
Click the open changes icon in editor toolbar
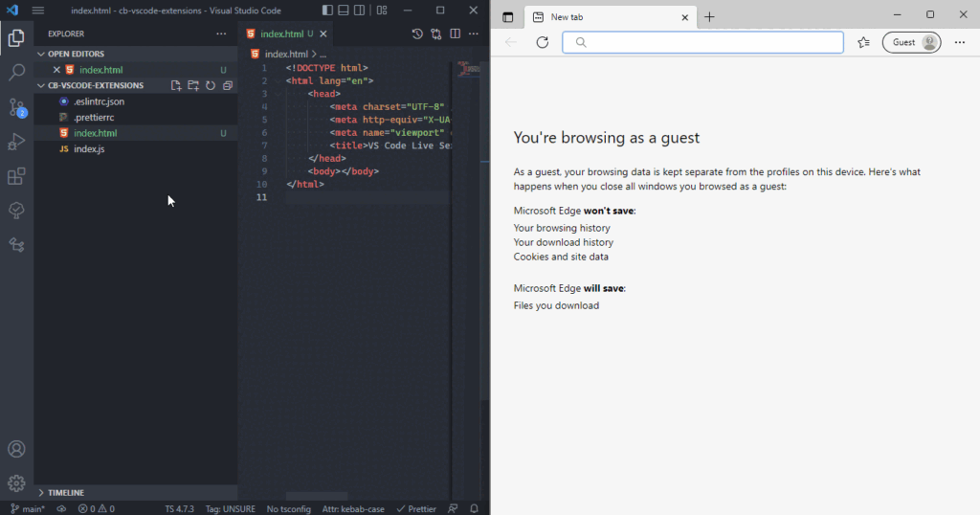pyautogui.click(x=436, y=34)
